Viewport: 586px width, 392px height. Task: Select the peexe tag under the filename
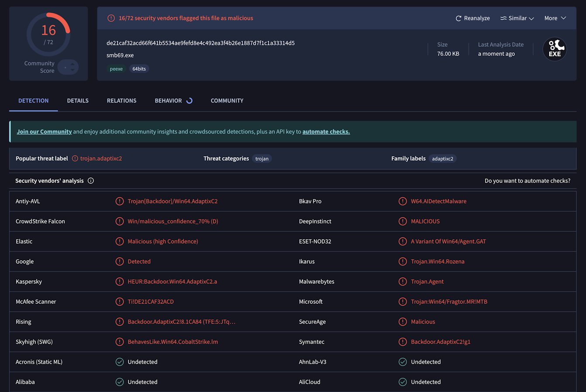click(116, 69)
